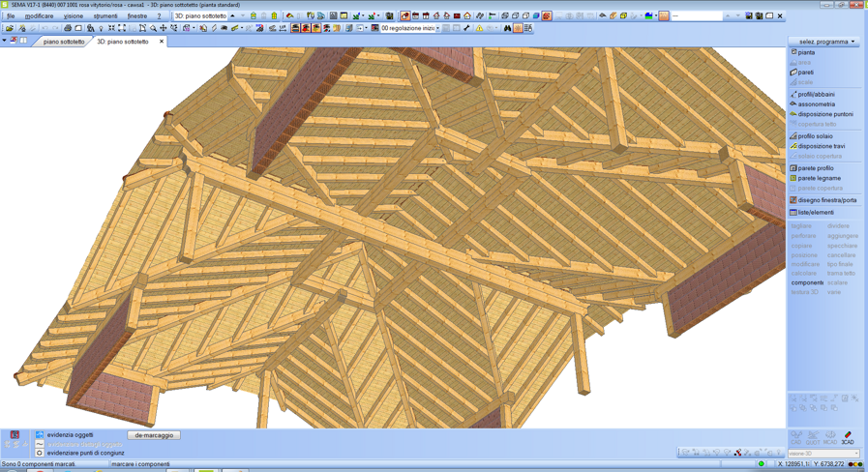Open the selez. programma dropdown

pyautogui.click(x=823, y=42)
